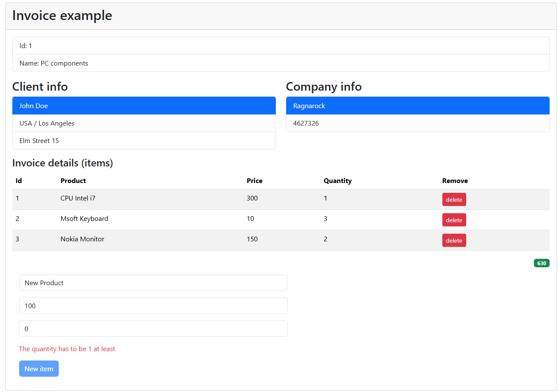Click the green 630 total badge
Image resolution: width=559 pixels, height=392 pixels.
coord(541,263)
